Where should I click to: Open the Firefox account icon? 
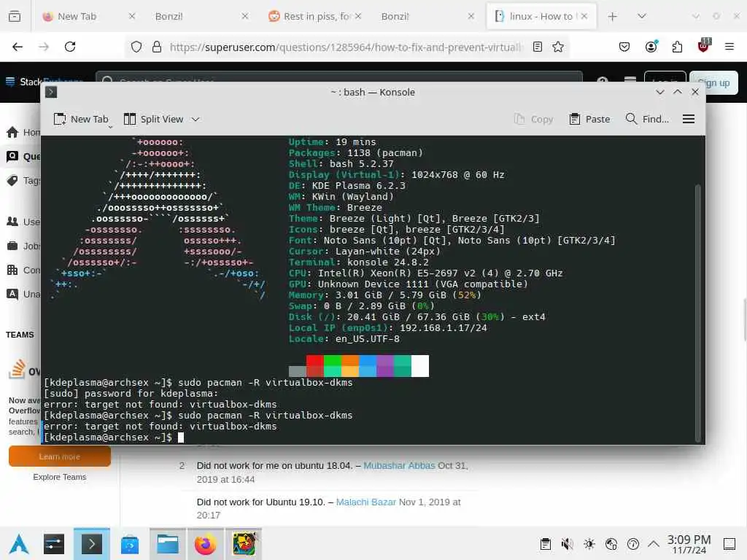coord(651,46)
